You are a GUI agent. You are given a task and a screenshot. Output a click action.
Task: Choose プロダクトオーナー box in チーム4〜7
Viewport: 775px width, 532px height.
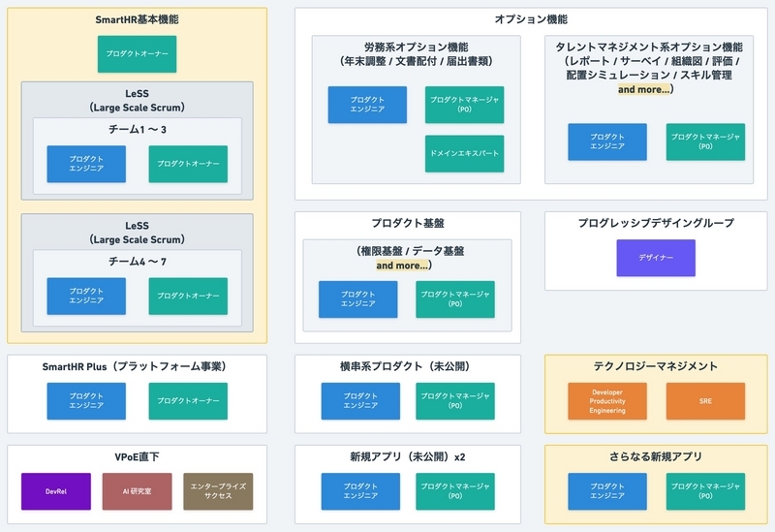pyautogui.click(x=188, y=296)
